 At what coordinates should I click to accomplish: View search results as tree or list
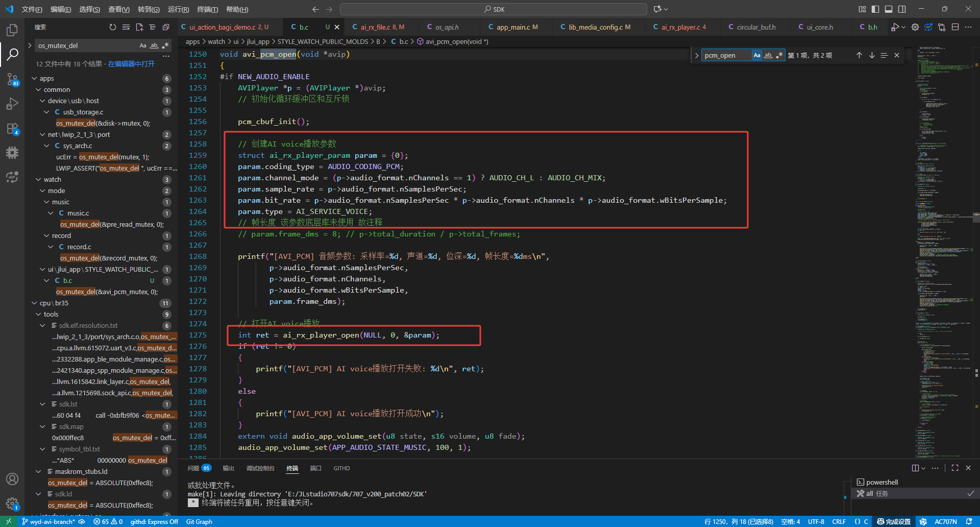[x=152, y=27]
